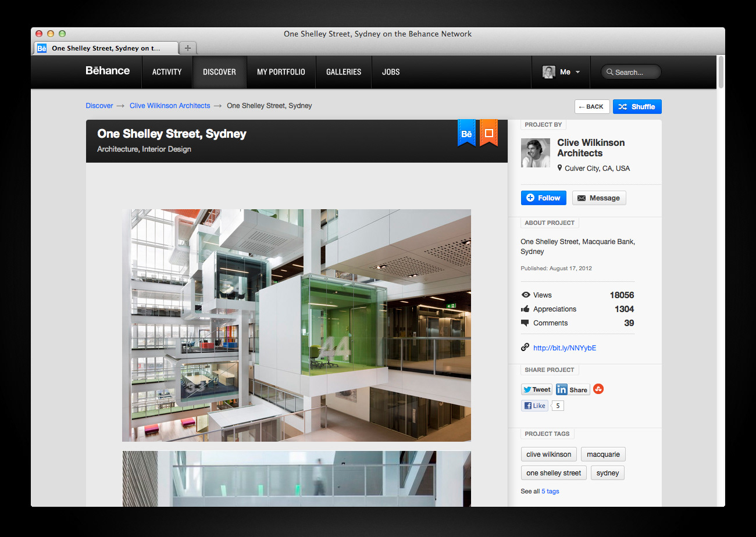Click the link chain icon beside the bit.ly URL
This screenshot has height=537, width=756.
pyautogui.click(x=525, y=348)
